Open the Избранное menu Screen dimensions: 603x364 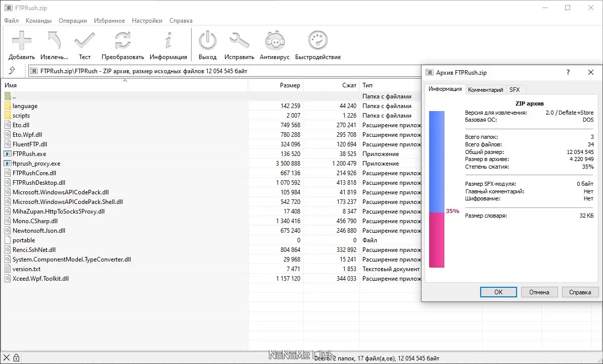[109, 21]
